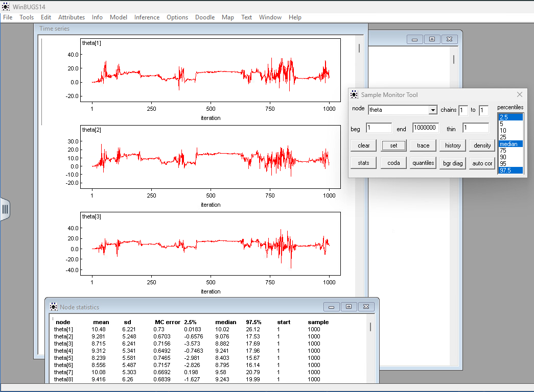Screen dimensions: 534x392
Task: Click the Sample Monitor Tool window icon
Action: tap(354, 94)
